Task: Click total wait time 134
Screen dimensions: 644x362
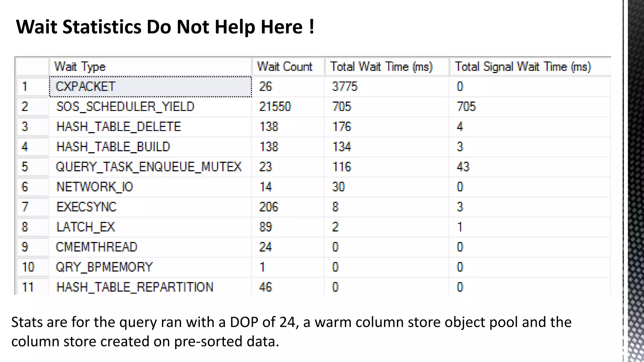Action: tap(342, 147)
